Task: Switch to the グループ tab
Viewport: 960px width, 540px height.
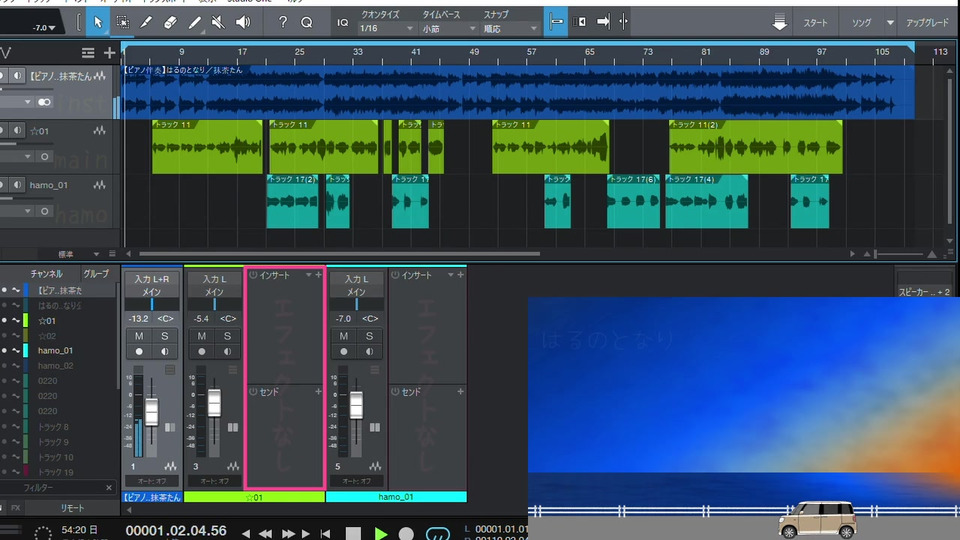Action: pos(96,274)
